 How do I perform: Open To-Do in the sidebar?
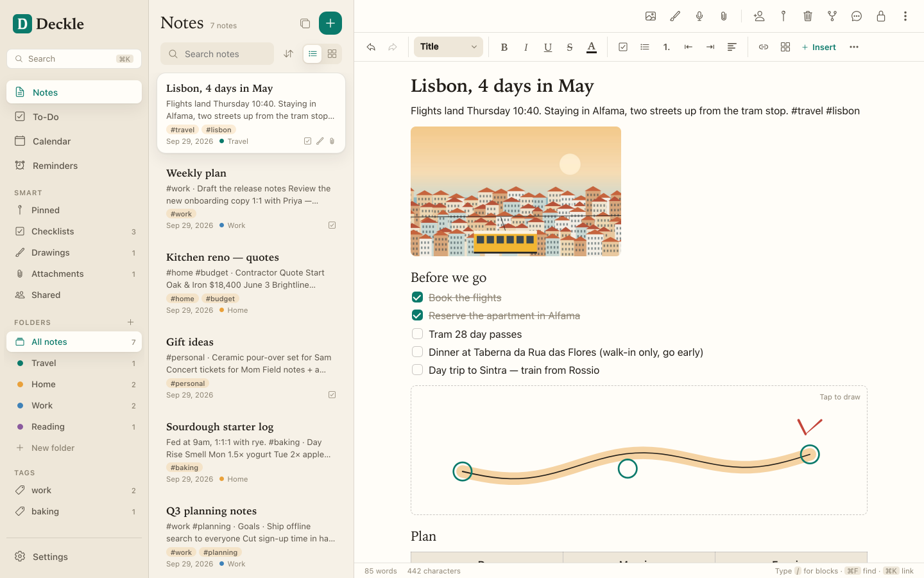tap(74, 117)
